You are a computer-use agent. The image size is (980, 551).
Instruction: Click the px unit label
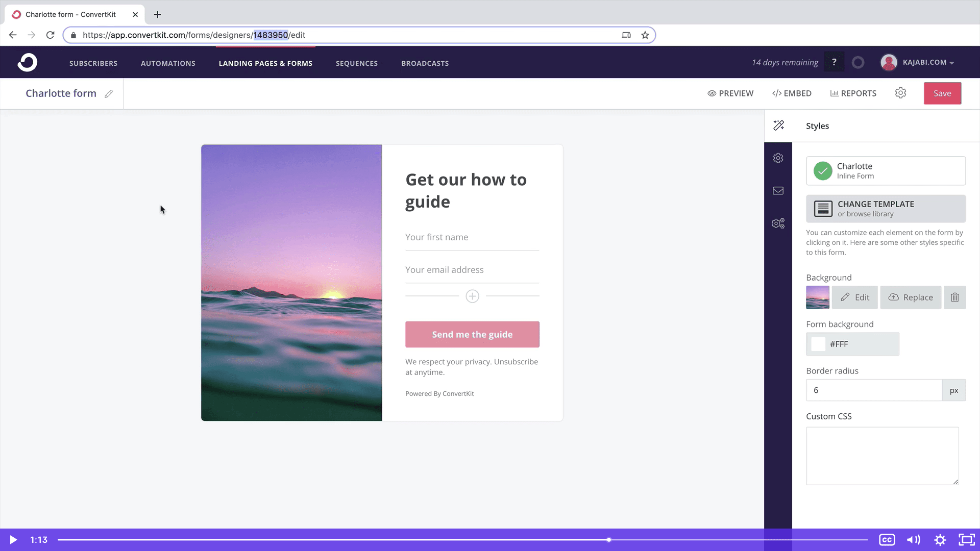coord(953,390)
